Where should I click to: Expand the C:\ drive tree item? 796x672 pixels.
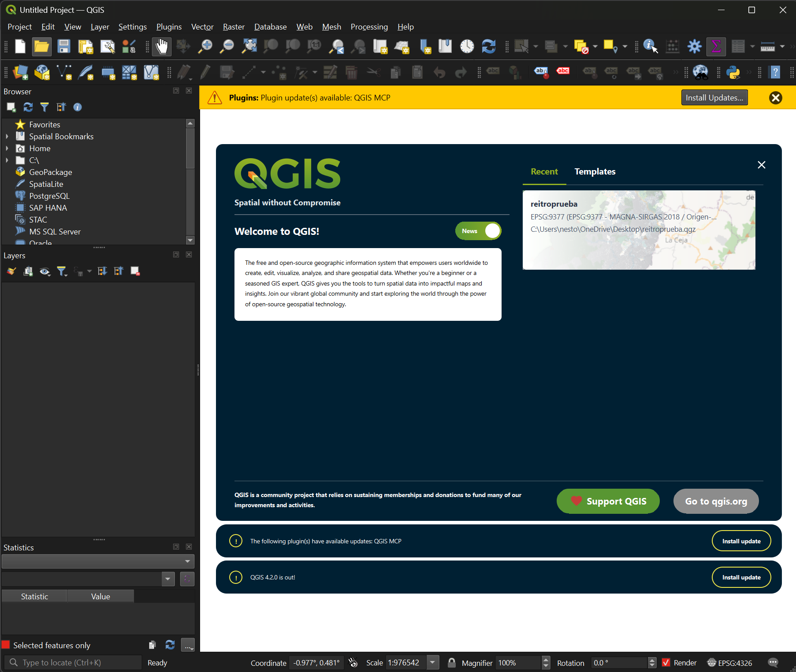point(7,160)
